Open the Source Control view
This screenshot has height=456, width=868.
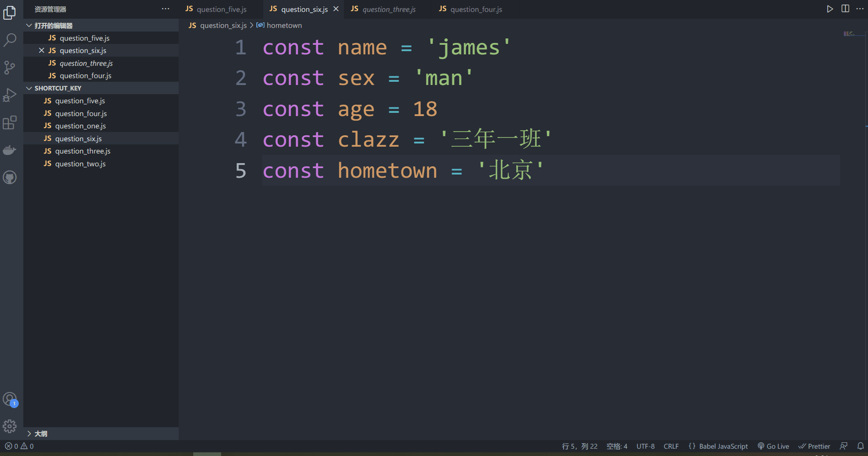10,68
